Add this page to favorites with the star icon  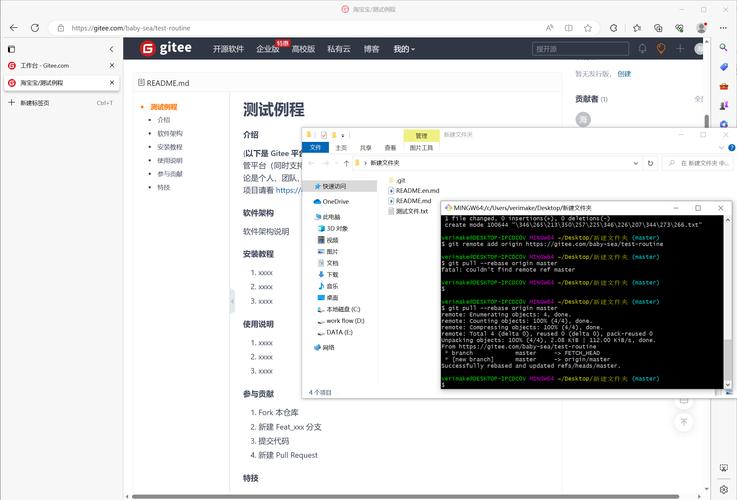[x=588, y=28]
